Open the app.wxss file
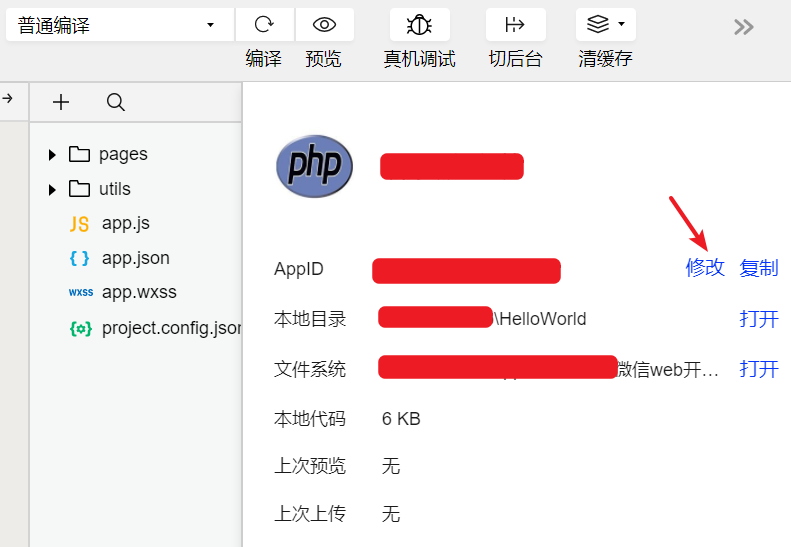This screenshot has width=791, height=547. [x=139, y=292]
